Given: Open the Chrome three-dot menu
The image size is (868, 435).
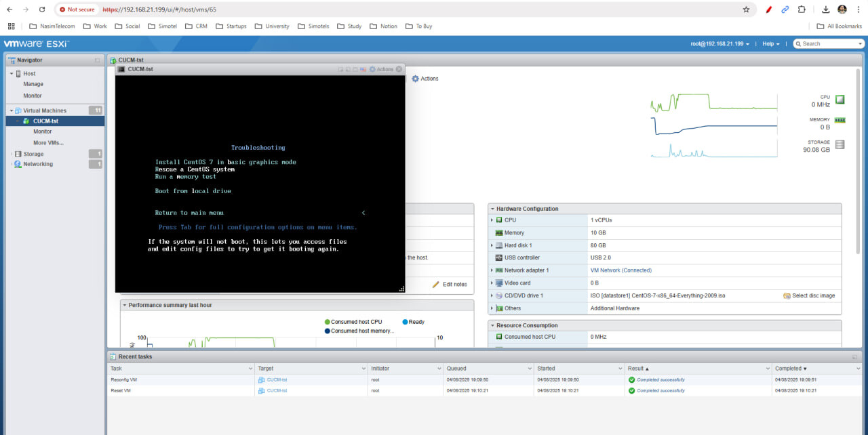Looking at the screenshot, I should point(859,9).
